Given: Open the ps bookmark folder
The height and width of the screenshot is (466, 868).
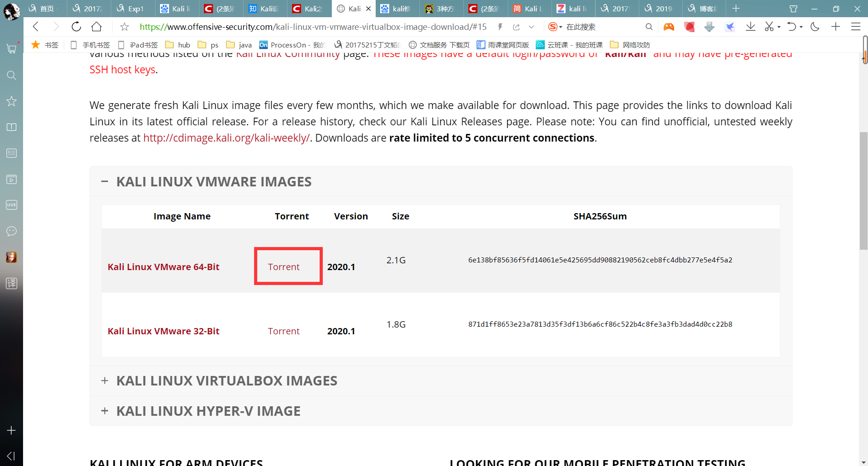Looking at the screenshot, I should point(208,45).
